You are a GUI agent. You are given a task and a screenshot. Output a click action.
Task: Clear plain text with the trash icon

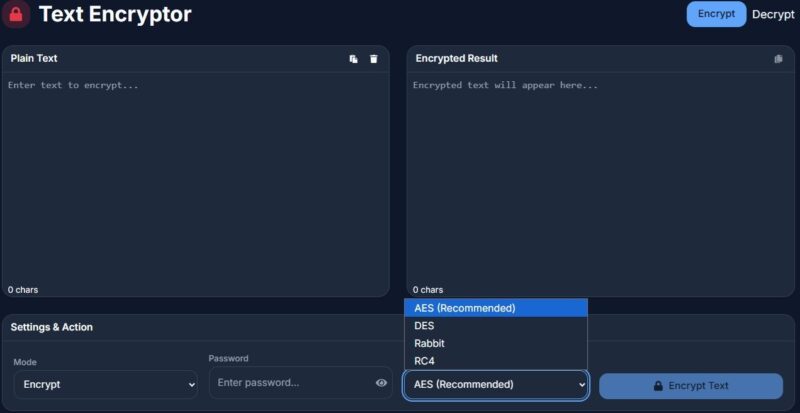tap(374, 59)
